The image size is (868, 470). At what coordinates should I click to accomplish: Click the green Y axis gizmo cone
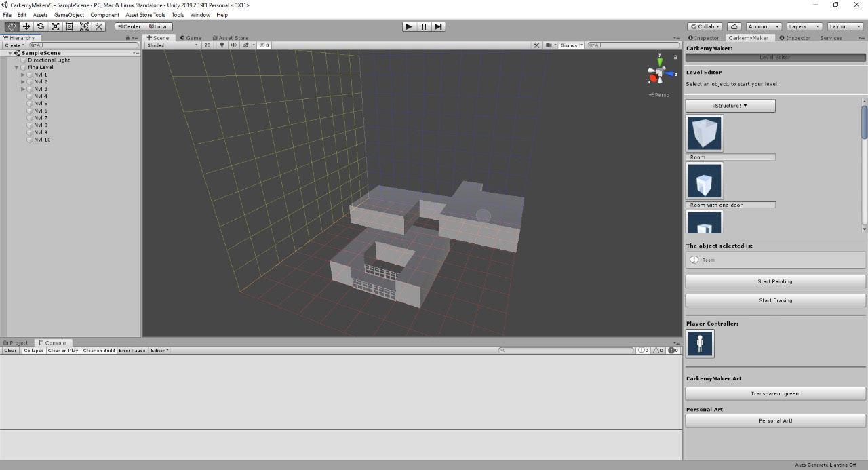pos(660,62)
